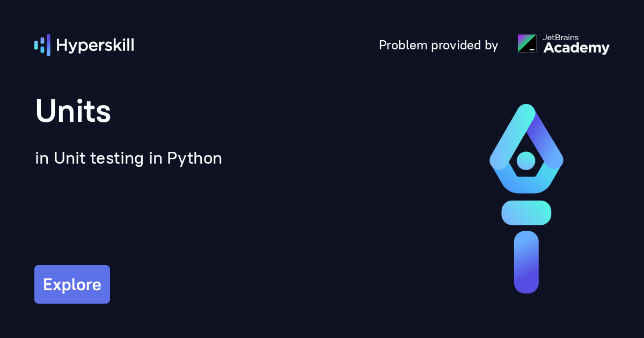Click the word Python in the subtitle
Screen dimensions: 644x338
(x=195, y=159)
